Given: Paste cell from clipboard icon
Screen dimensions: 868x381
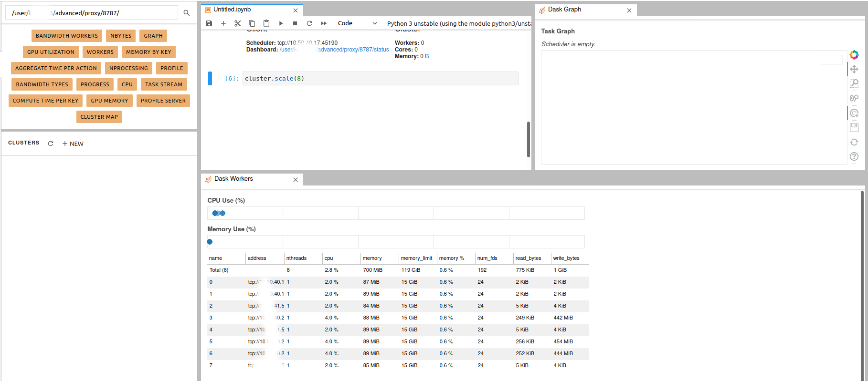Looking at the screenshot, I should (266, 23).
